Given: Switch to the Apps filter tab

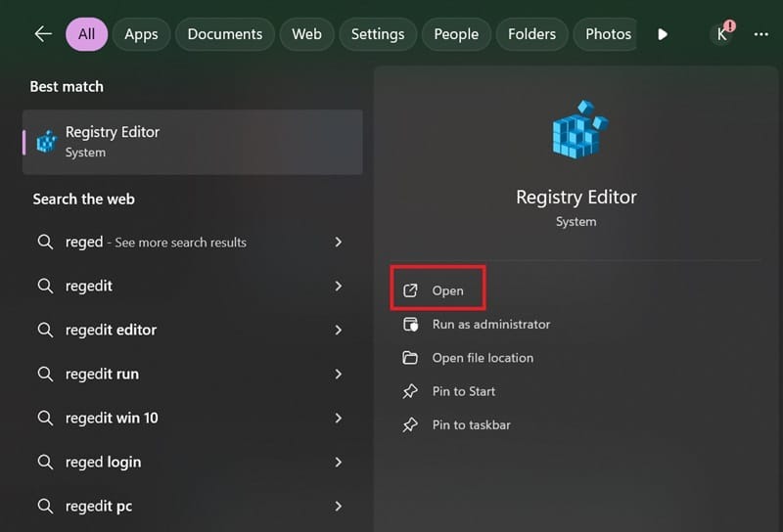Looking at the screenshot, I should pyautogui.click(x=141, y=34).
